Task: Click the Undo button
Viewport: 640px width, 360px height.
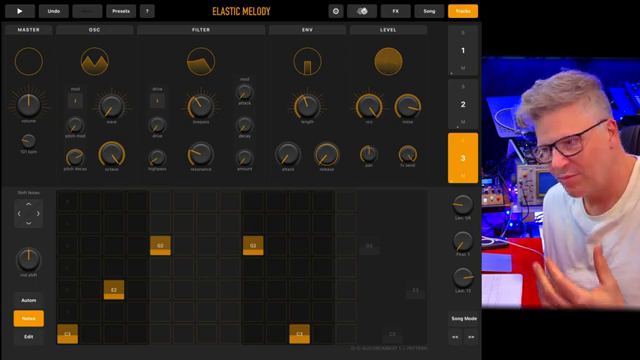Action: (53, 11)
